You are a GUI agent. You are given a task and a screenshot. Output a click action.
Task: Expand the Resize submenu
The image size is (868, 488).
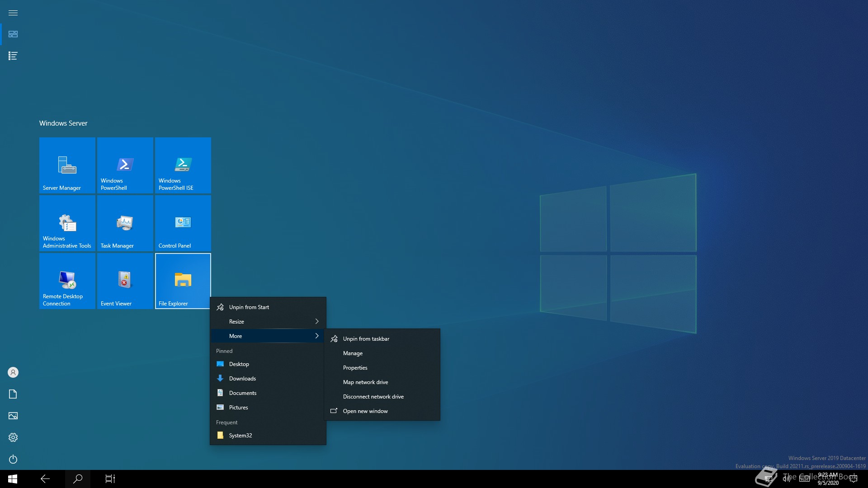click(x=268, y=322)
